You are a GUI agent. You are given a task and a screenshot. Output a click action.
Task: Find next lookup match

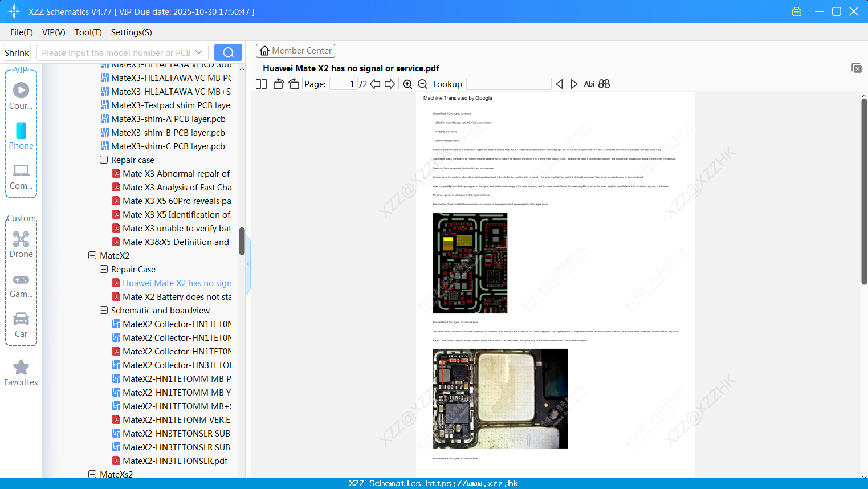pyautogui.click(x=574, y=84)
